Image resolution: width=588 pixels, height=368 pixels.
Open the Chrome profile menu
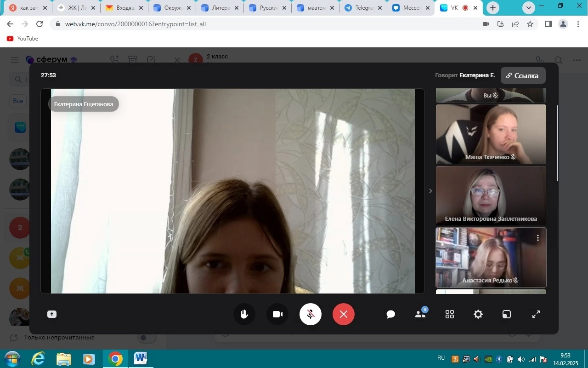click(x=563, y=24)
